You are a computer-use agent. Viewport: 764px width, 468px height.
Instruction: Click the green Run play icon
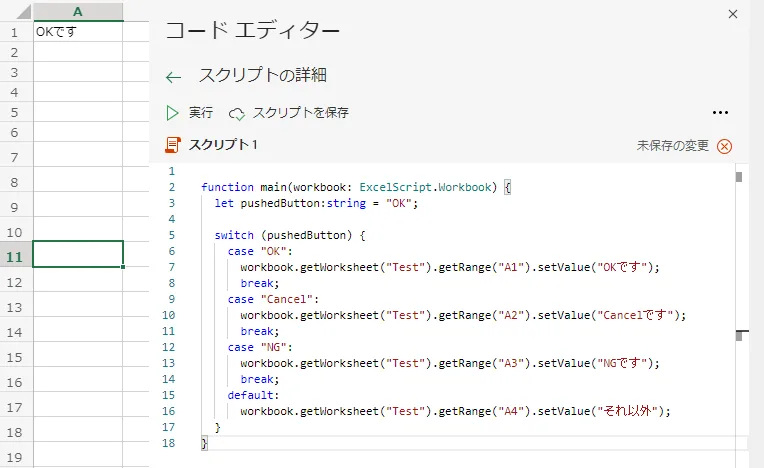pos(173,113)
